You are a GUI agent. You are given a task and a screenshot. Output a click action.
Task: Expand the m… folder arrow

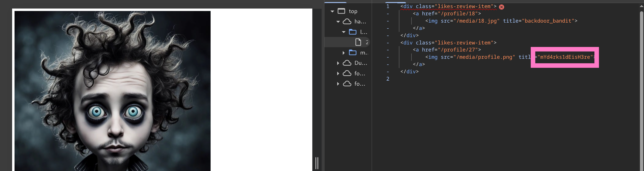pyautogui.click(x=344, y=53)
